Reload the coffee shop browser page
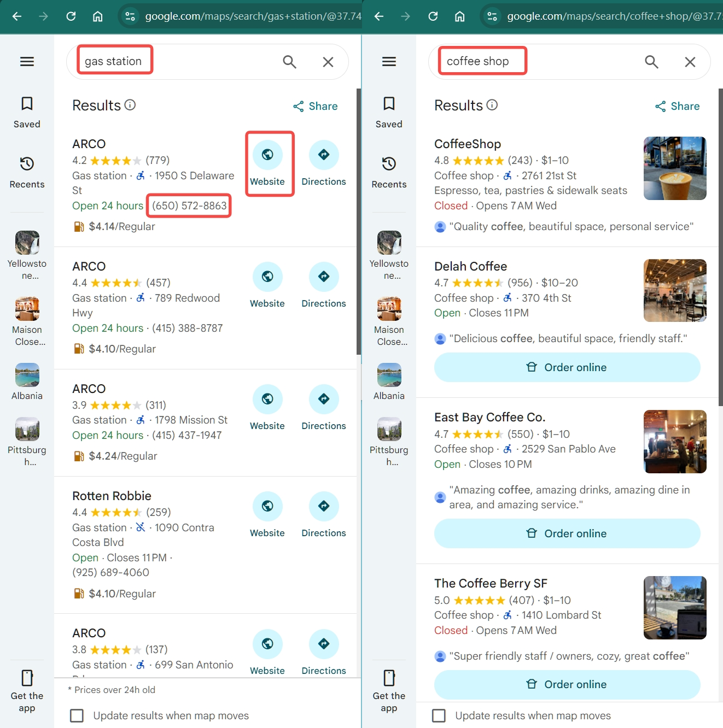Image resolution: width=723 pixels, height=728 pixels. [x=433, y=16]
